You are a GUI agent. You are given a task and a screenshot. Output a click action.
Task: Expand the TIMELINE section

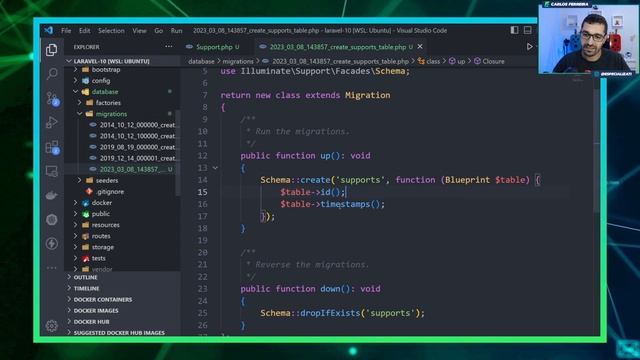pos(86,288)
